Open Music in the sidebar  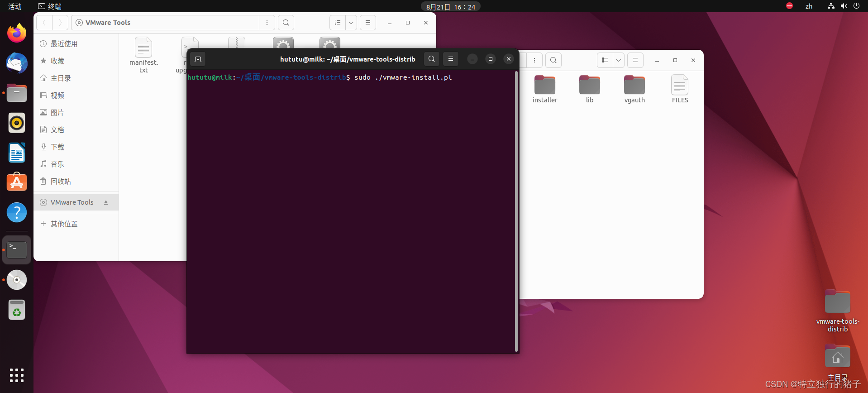(x=76, y=164)
